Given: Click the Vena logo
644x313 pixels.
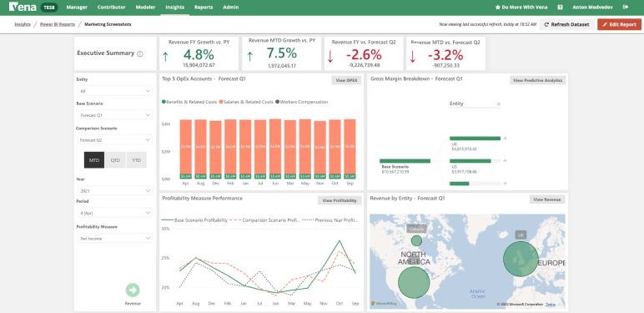Looking at the screenshot, I should [x=23, y=7].
